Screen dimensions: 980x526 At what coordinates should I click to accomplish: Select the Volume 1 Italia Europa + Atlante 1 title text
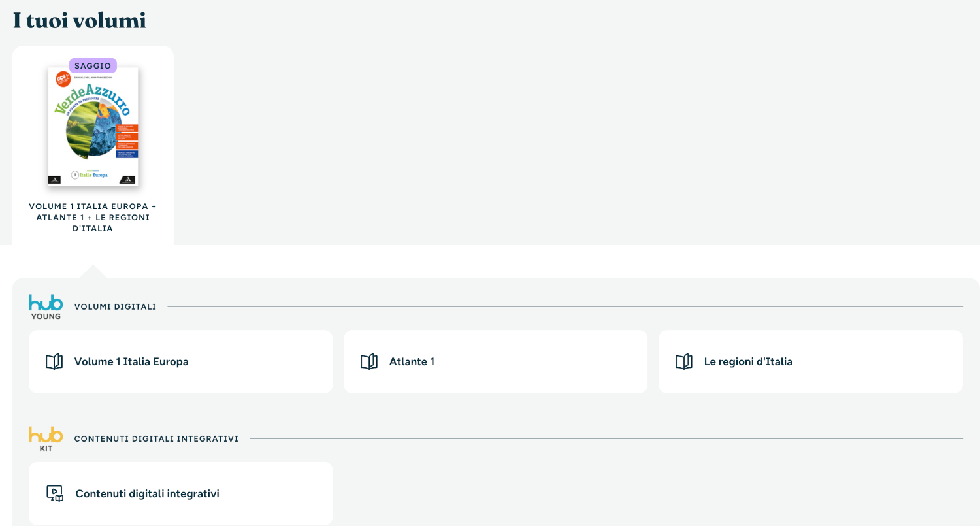93,218
